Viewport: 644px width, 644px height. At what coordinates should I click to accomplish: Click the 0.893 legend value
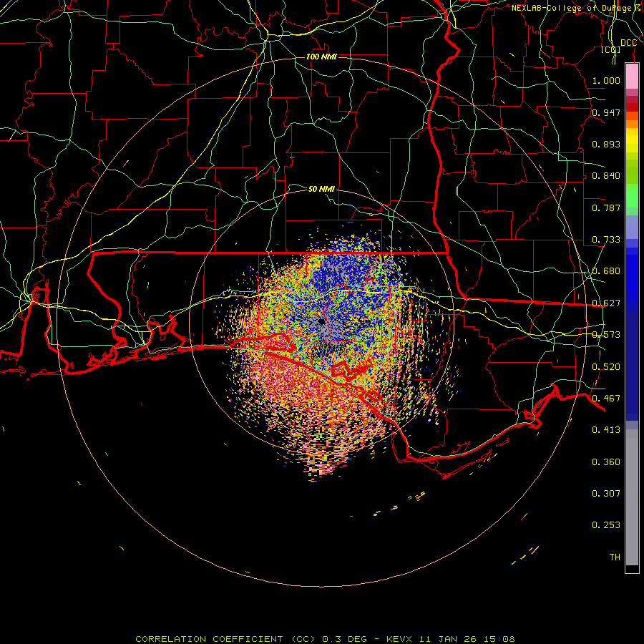coord(606,144)
